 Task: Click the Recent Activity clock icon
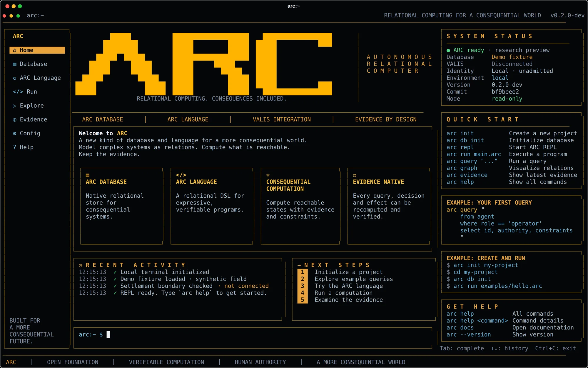click(x=81, y=265)
